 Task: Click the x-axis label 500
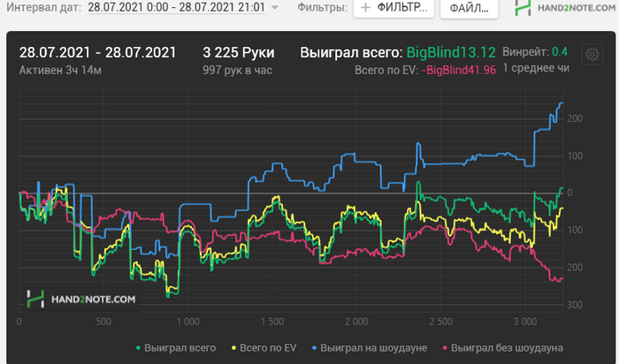tap(103, 322)
